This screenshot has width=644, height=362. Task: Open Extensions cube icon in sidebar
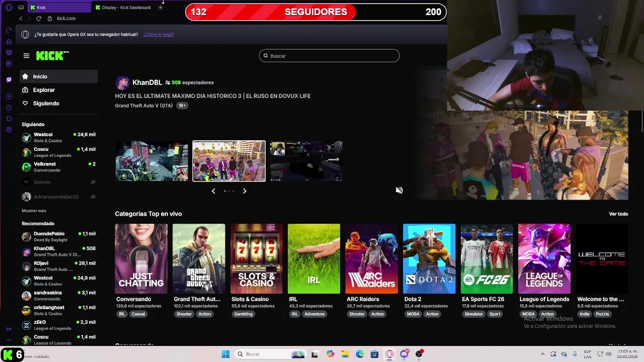[x=9, y=119]
